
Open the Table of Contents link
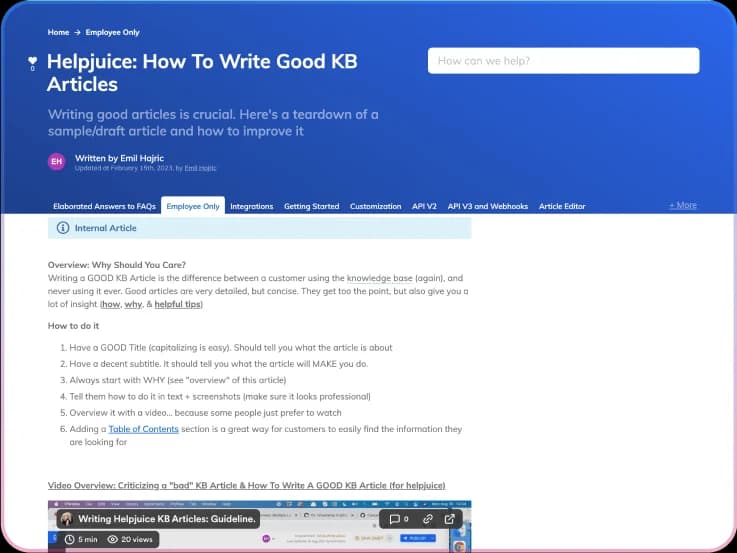(143, 429)
